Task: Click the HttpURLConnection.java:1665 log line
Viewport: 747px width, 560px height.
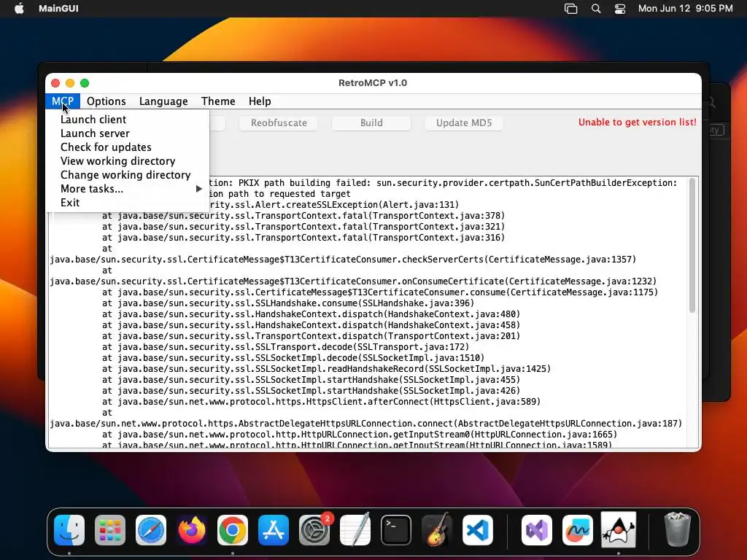Action: coord(359,435)
